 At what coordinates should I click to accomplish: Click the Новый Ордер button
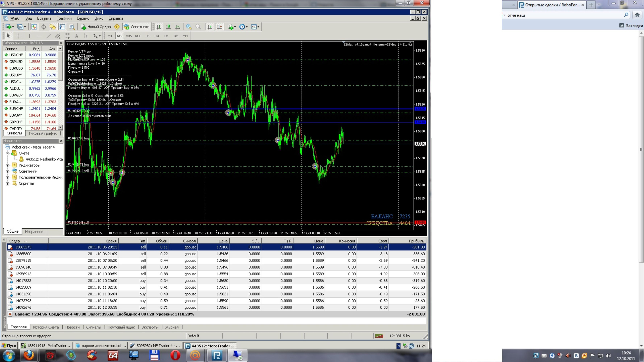click(x=96, y=27)
